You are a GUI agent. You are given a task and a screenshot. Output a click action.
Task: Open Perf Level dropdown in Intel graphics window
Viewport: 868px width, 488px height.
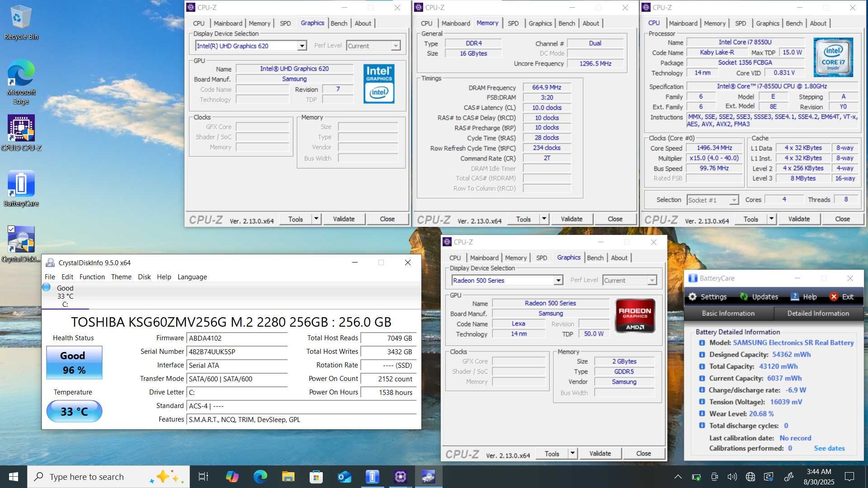[x=396, y=46]
